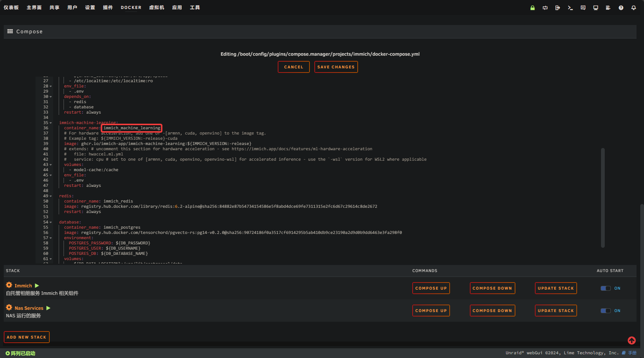Open the 工具 menu

point(195,7)
